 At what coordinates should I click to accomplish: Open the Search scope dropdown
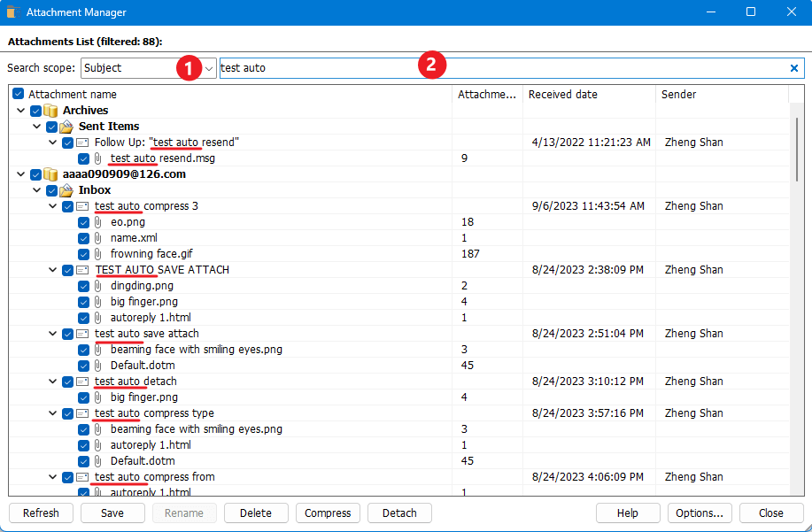pos(209,67)
